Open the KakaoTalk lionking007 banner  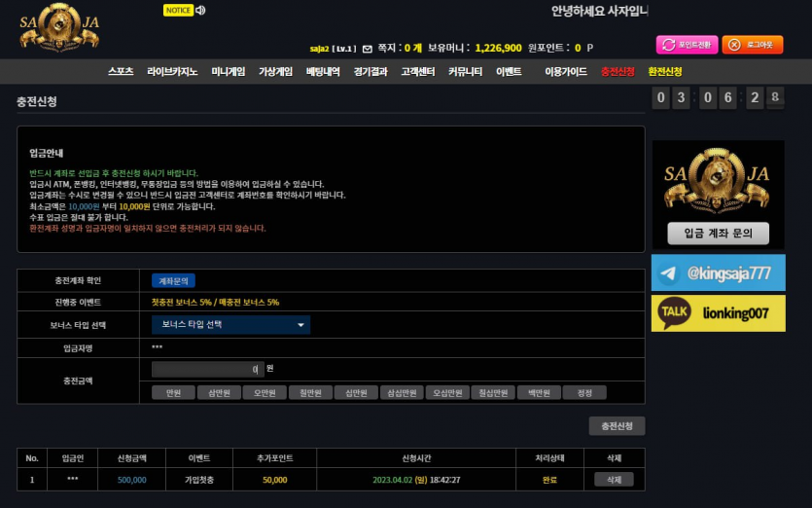coord(718,312)
